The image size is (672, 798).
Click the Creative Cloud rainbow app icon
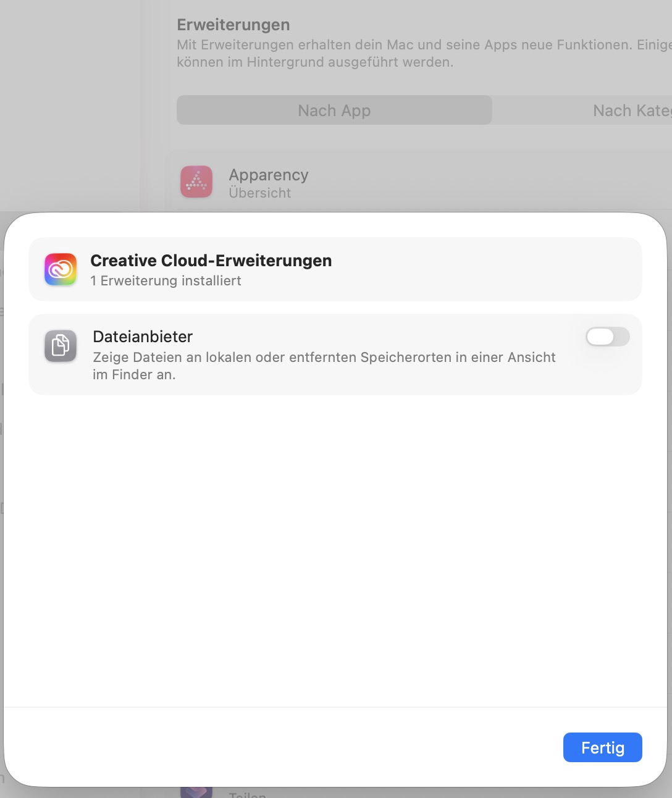61,269
